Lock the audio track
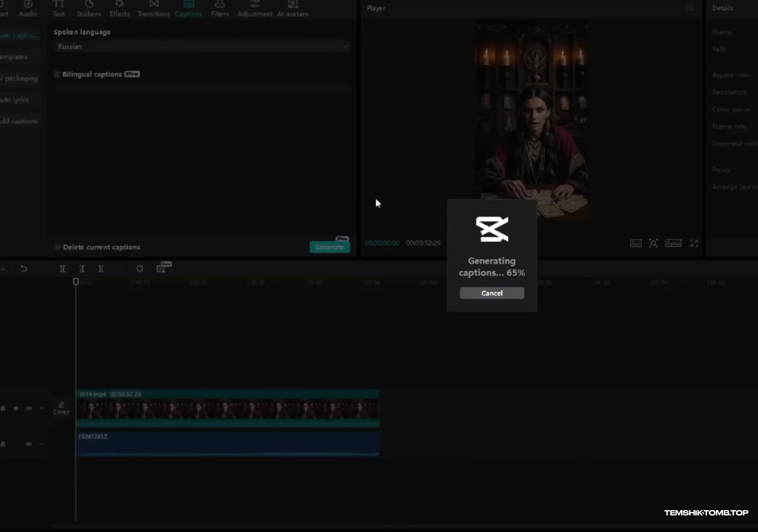The height and width of the screenshot is (532, 758). [x=3, y=444]
